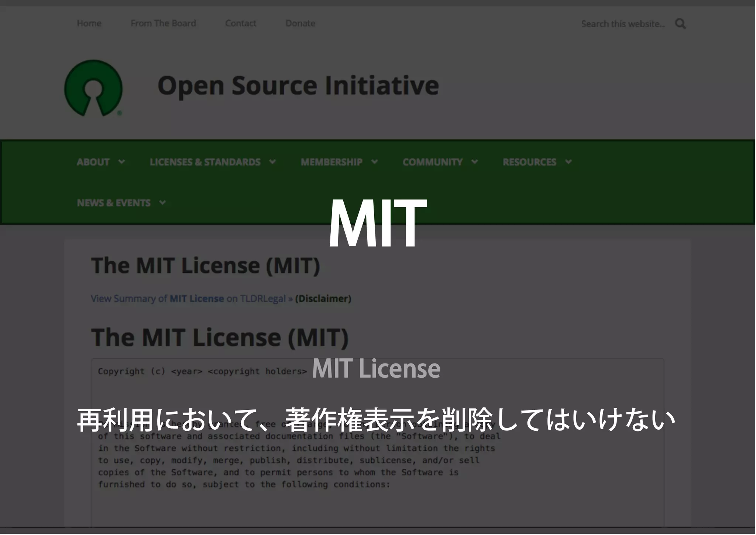Click the second 'The MIT License (MIT)' heading
Viewport: 756px width, 535px height.
pyautogui.click(x=220, y=337)
